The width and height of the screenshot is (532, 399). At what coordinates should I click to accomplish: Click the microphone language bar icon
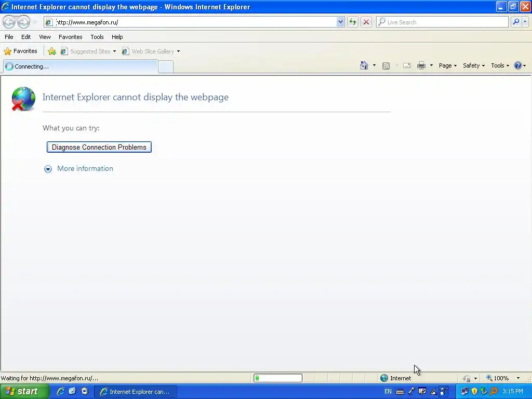tap(411, 392)
